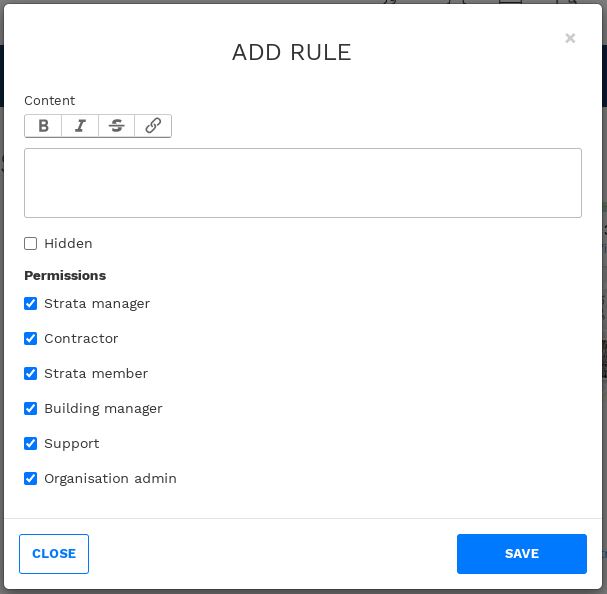
Task: Click the ADD RULE dialog title
Action: [x=291, y=52]
